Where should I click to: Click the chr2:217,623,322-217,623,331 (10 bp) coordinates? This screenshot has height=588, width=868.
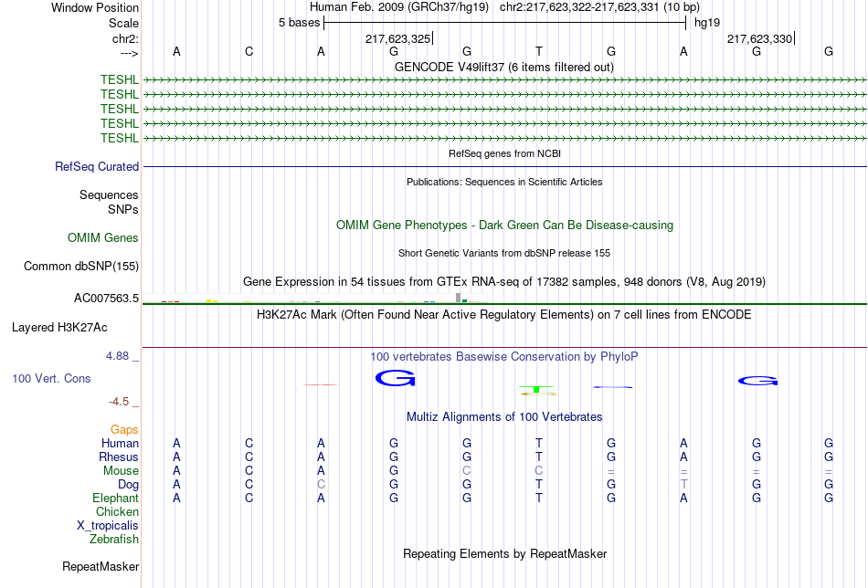coord(599,7)
